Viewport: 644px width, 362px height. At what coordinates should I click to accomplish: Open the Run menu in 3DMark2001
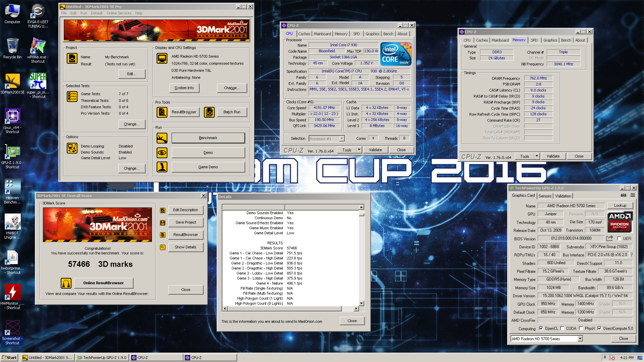pyautogui.click(x=84, y=13)
